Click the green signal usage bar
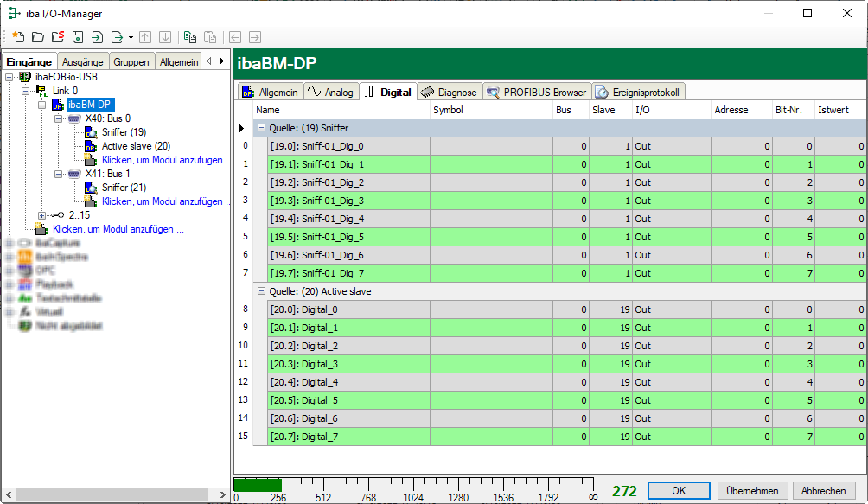This screenshot has height=504, width=868. coord(257,485)
